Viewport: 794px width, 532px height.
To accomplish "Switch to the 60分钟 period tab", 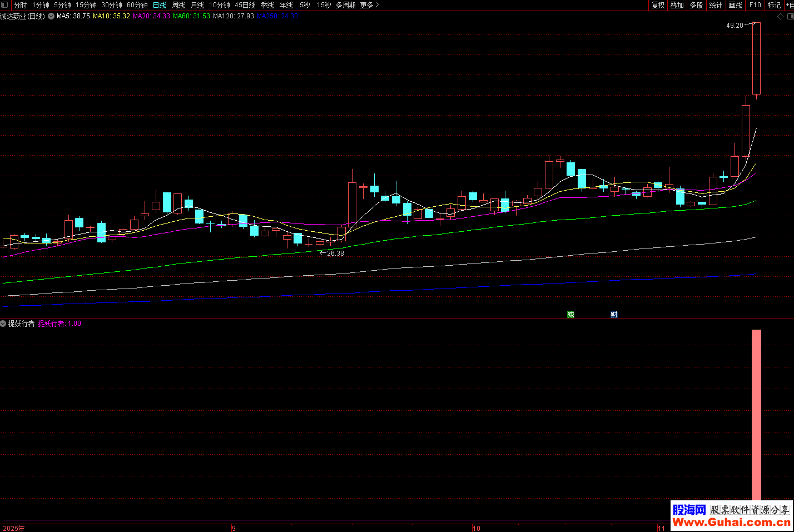I will coord(137,5).
